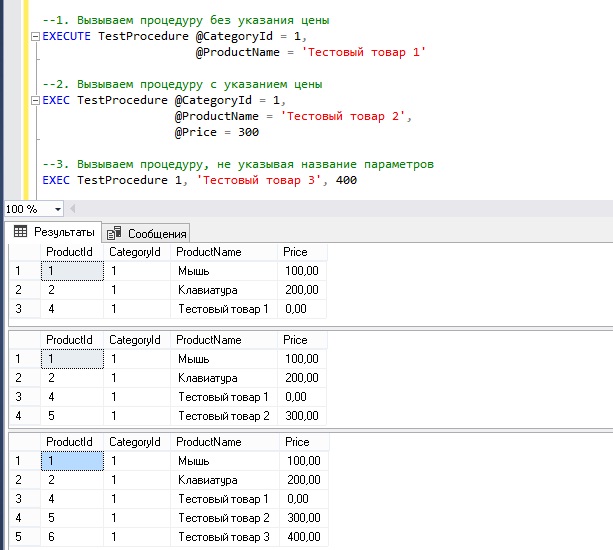Click the grid icon on Результаты tab

point(19,232)
